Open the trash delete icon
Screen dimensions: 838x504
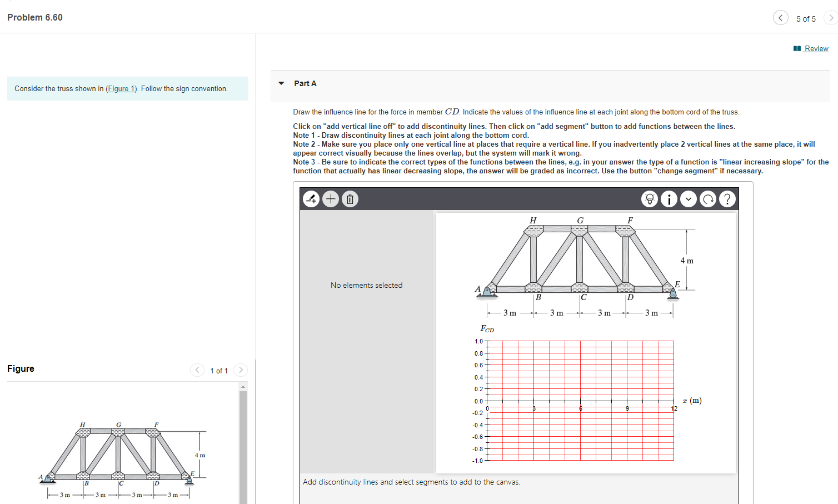[x=350, y=199]
